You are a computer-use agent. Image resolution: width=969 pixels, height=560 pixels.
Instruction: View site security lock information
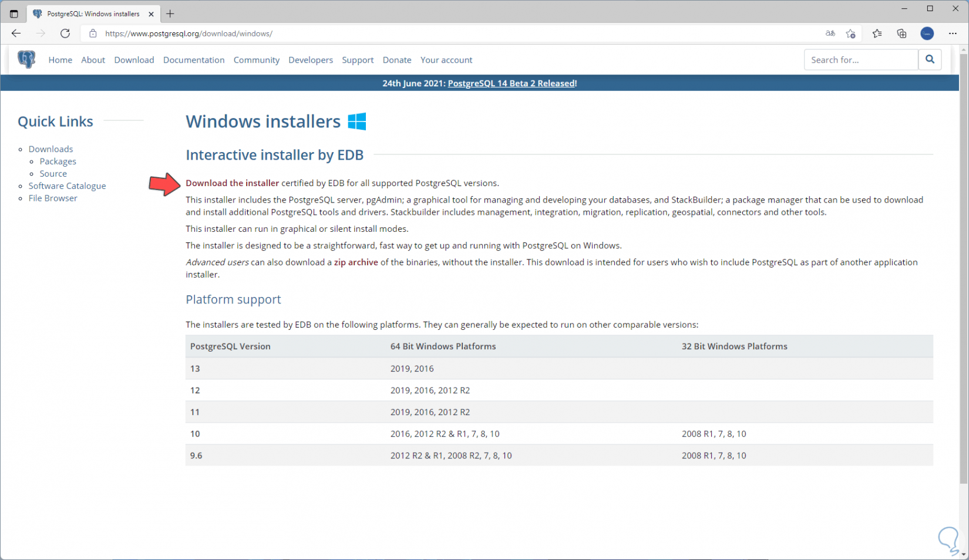pos(93,33)
